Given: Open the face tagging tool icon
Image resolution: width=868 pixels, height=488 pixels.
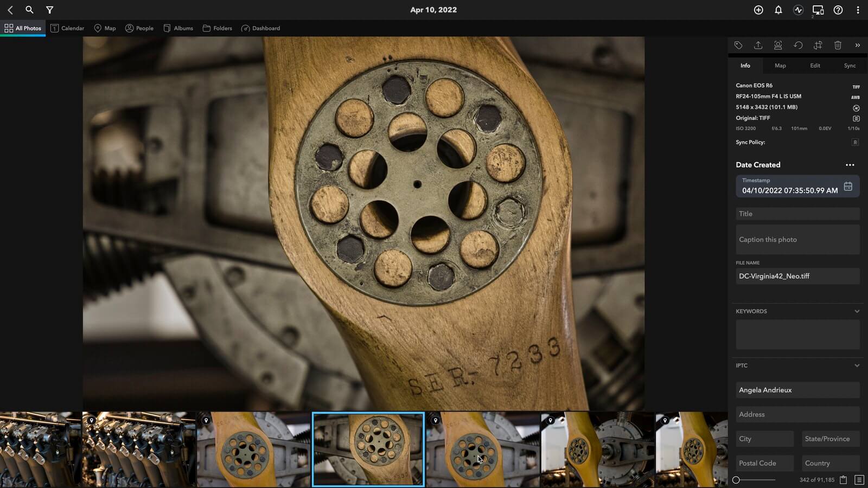Looking at the screenshot, I should pyautogui.click(x=778, y=46).
